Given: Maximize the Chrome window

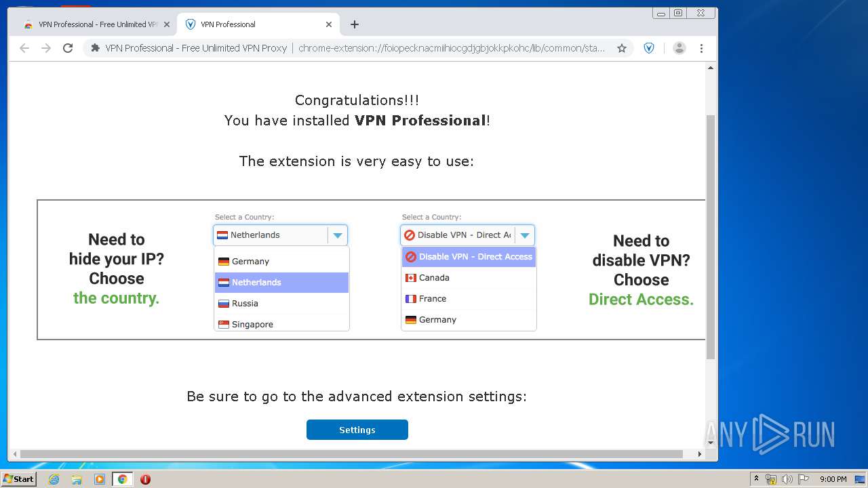Looking at the screenshot, I should [x=677, y=13].
